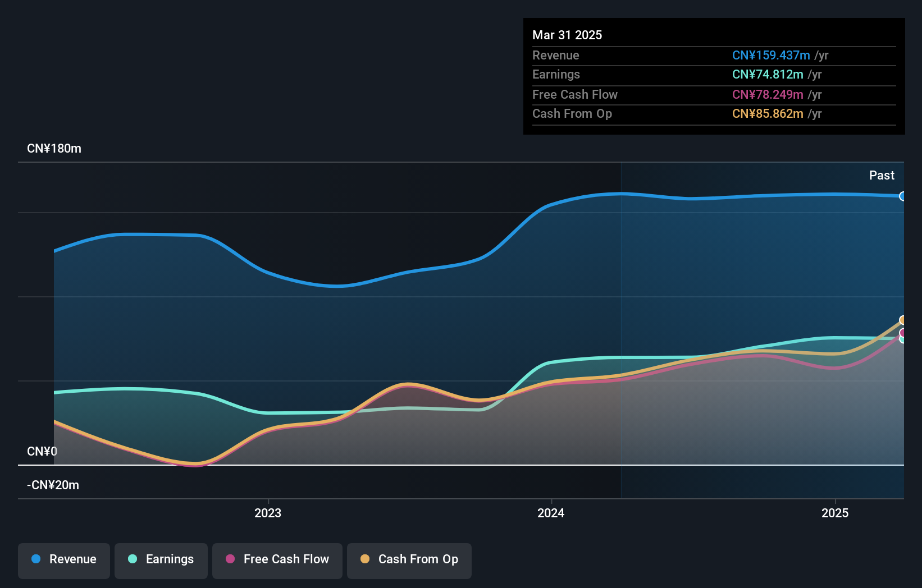Toggle the Free Cash Flow legend button
The width and height of the screenshot is (922, 588).
[277, 561]
